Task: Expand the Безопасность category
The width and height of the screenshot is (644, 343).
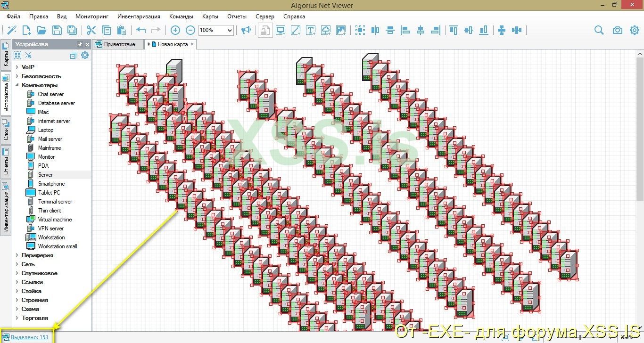Action: coord(17,76)
